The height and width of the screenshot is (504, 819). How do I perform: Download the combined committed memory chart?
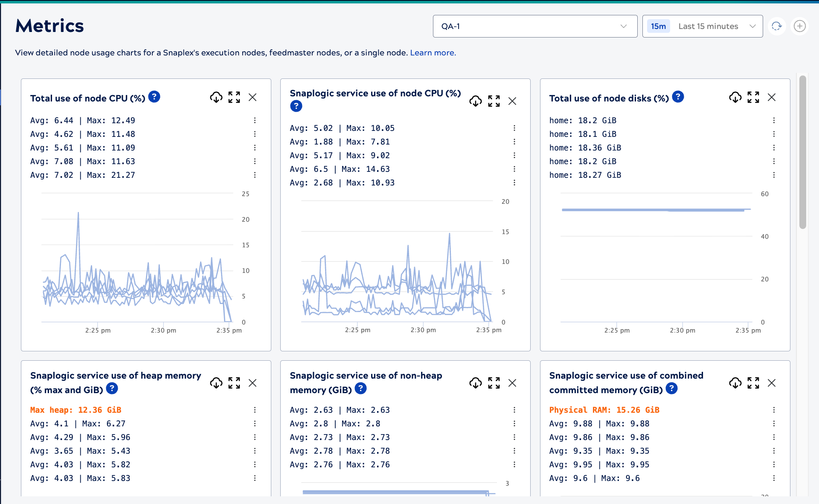[735, 383]
